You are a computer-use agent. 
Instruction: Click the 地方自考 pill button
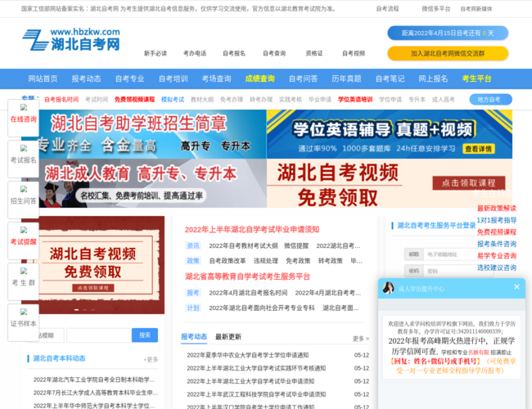click(x=490, y=99)
